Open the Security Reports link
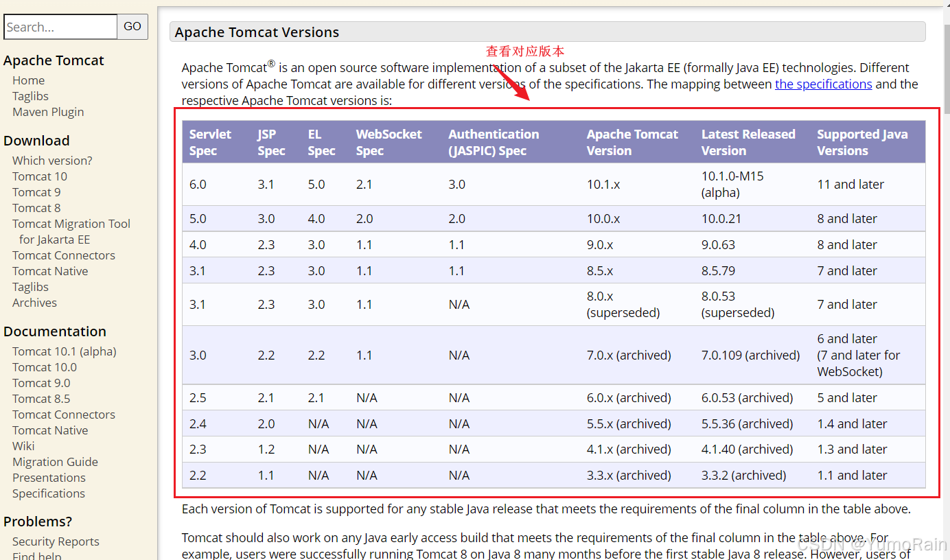 [56, 541]
